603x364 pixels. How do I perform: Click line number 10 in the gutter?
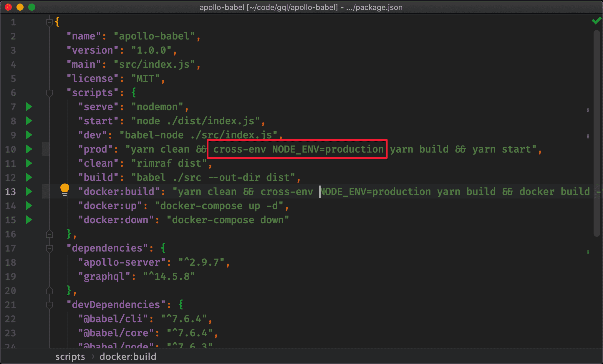point(10,149)
